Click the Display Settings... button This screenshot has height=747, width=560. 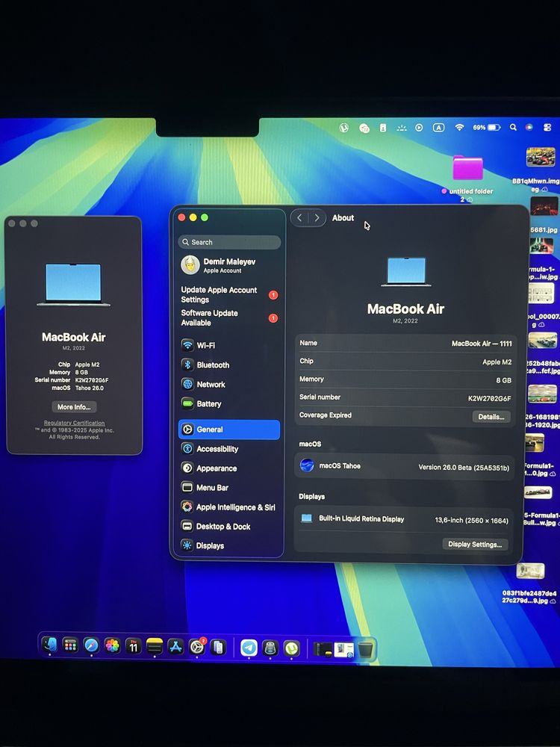click(475, 544)
